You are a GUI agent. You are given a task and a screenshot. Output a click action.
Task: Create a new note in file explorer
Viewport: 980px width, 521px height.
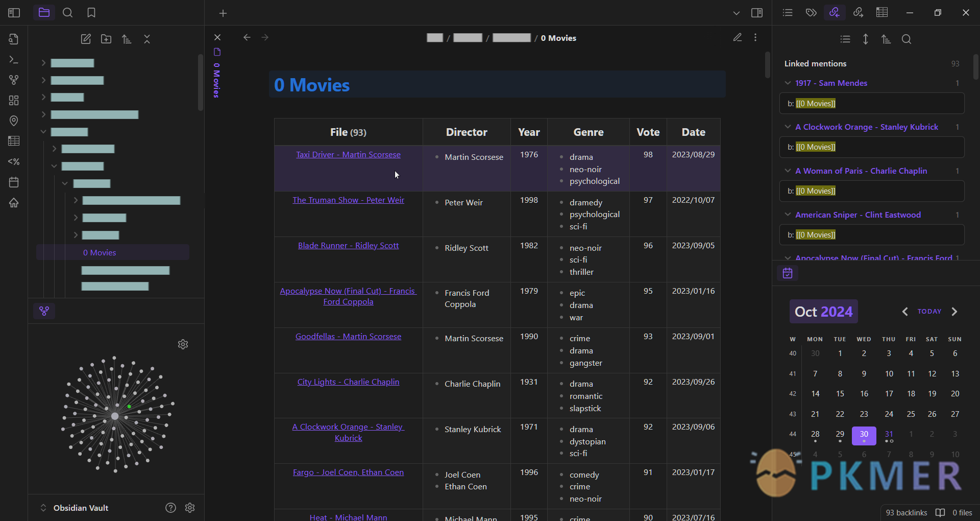coord(86,39)
